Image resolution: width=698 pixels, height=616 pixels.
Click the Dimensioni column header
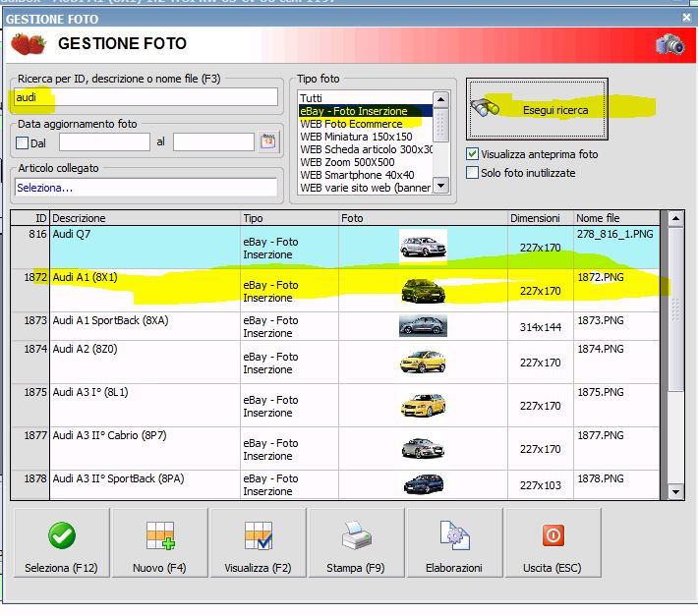coord(541,218)
